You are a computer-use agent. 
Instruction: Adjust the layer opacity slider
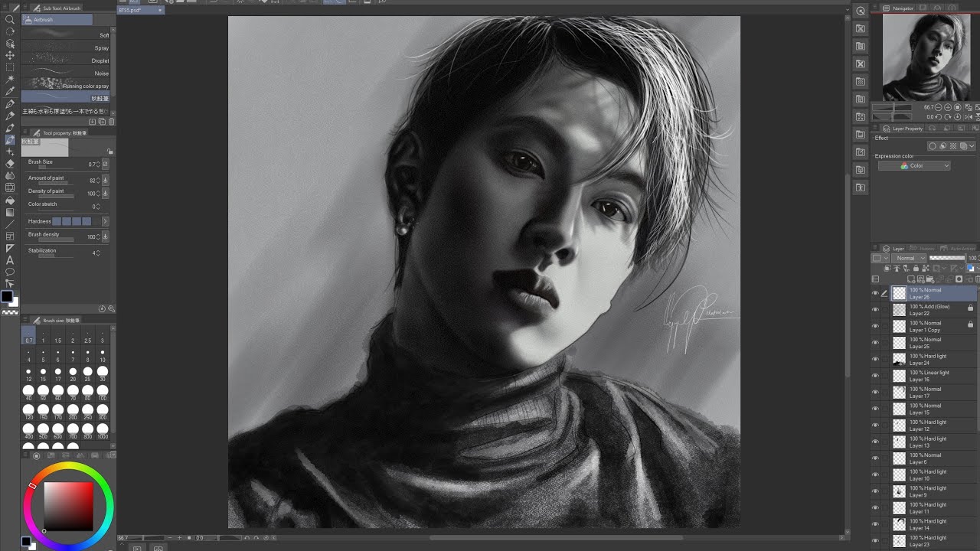click(x=948, y=259)
